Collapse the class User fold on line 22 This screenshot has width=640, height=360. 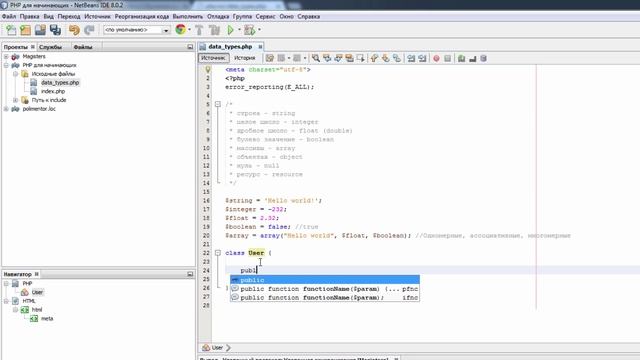(218, 253)
